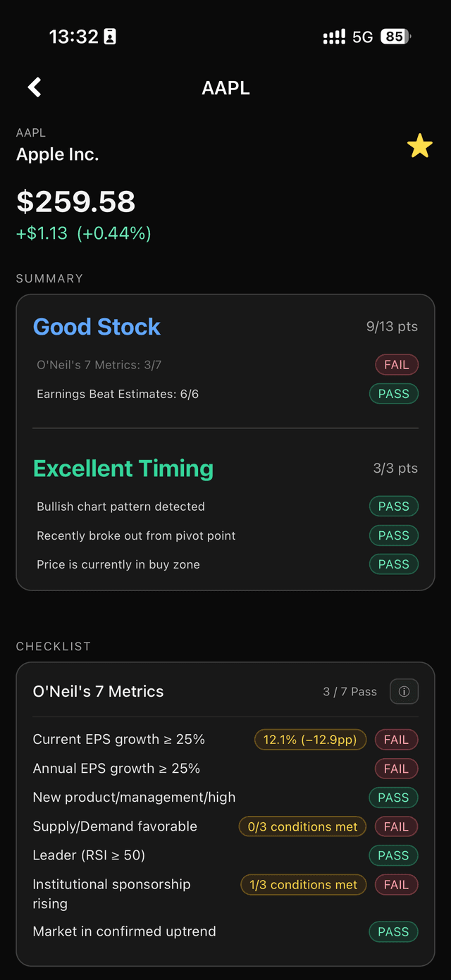This screenshot has width=451, height=980.
Task: Tap PASS next to Bullish chart pattern detected
Action: coord(393,506)
